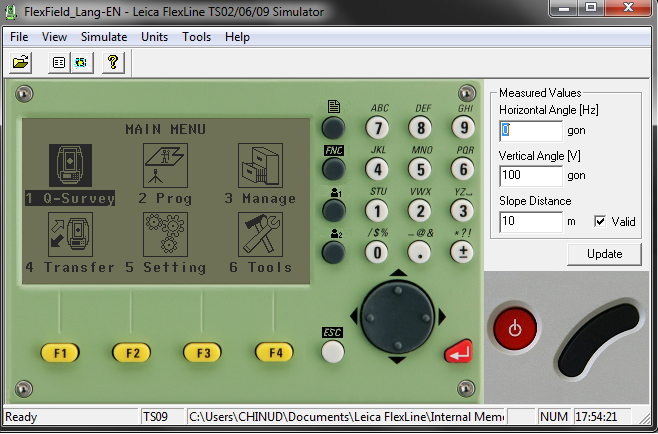Click the navigation pad left arrow
Image resolution: width=658 pixels, height=434 pixels.
pyautogui.click(x=354, y=316)
